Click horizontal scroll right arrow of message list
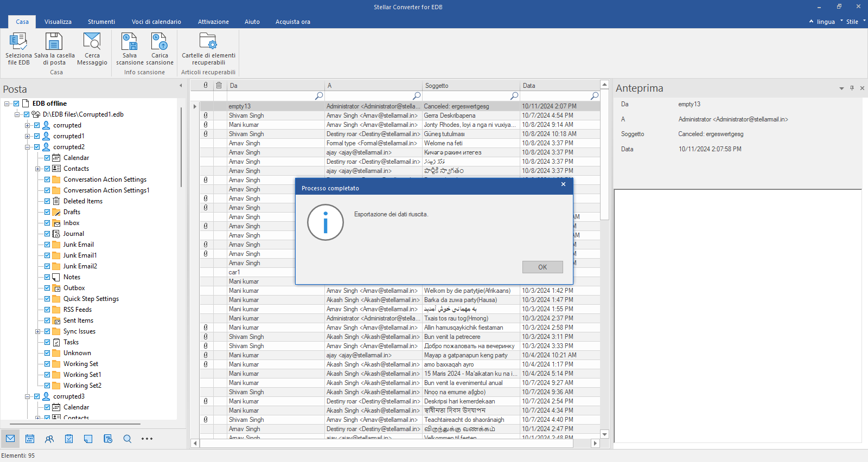 coord(595,443)
